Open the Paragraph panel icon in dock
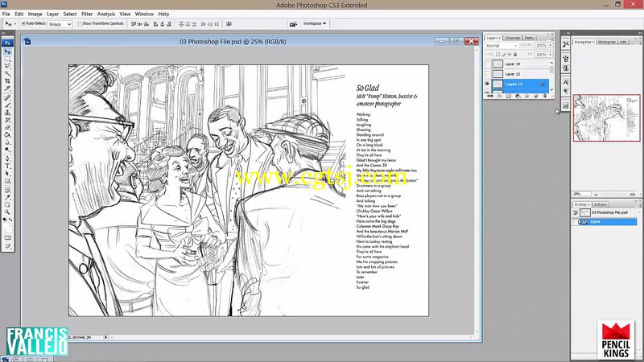This screenshot has height=362, width=644. point(566,91)
